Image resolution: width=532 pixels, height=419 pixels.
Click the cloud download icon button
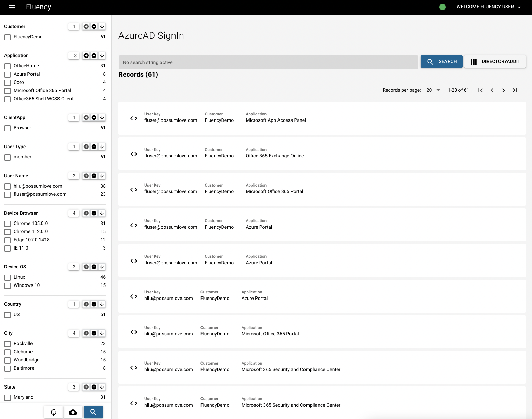[73, 412]
